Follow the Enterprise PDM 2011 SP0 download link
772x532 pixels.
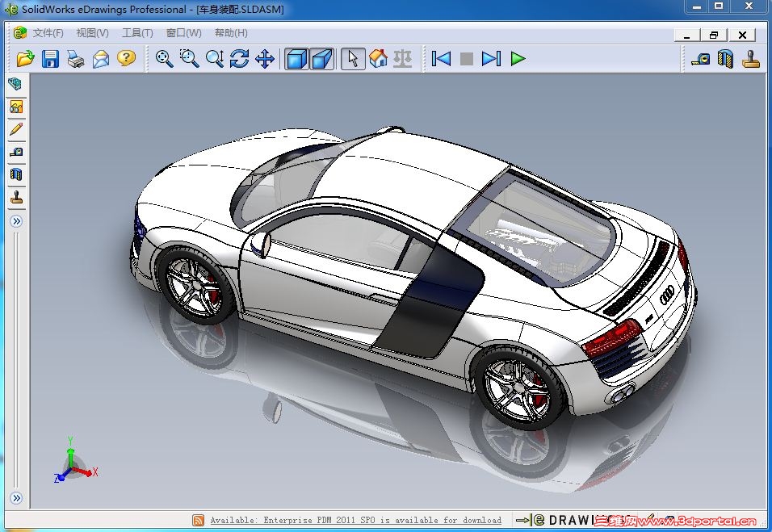[x=355, y=520]
